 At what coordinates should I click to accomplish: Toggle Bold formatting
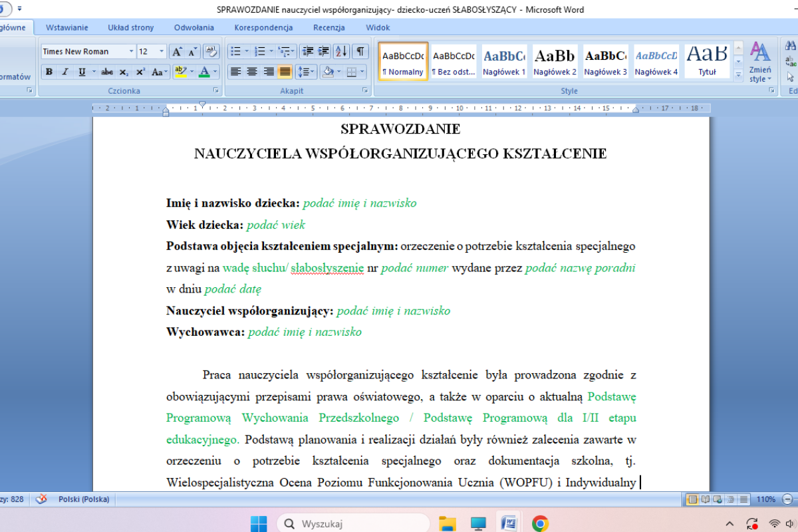(x=49, y=72)
